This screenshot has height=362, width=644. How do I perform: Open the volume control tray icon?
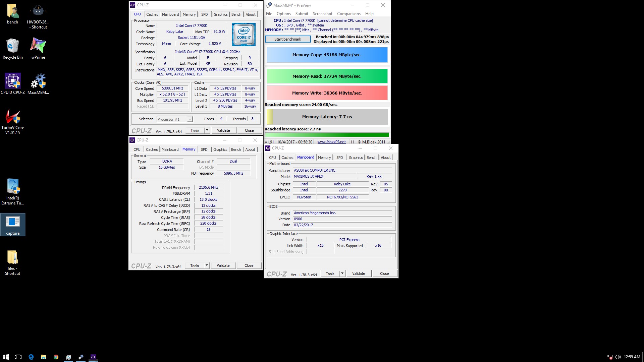coord(618,357)
